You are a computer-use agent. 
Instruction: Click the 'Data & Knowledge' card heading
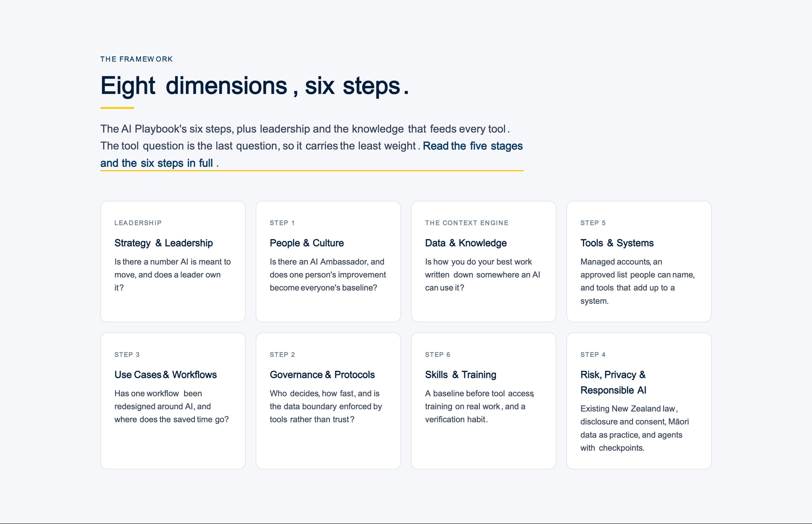(466, 243)
